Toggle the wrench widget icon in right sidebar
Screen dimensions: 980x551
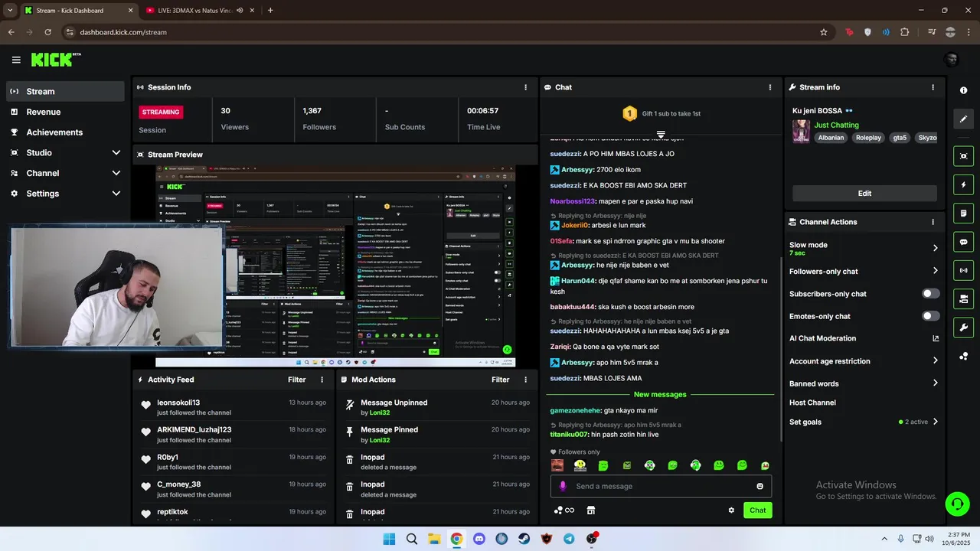pos(963,328)
